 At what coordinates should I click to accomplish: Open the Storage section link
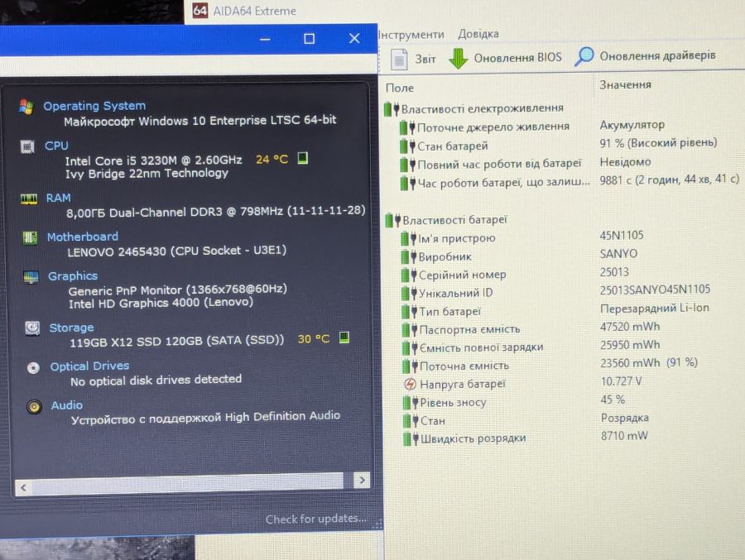tap(71, 328)
